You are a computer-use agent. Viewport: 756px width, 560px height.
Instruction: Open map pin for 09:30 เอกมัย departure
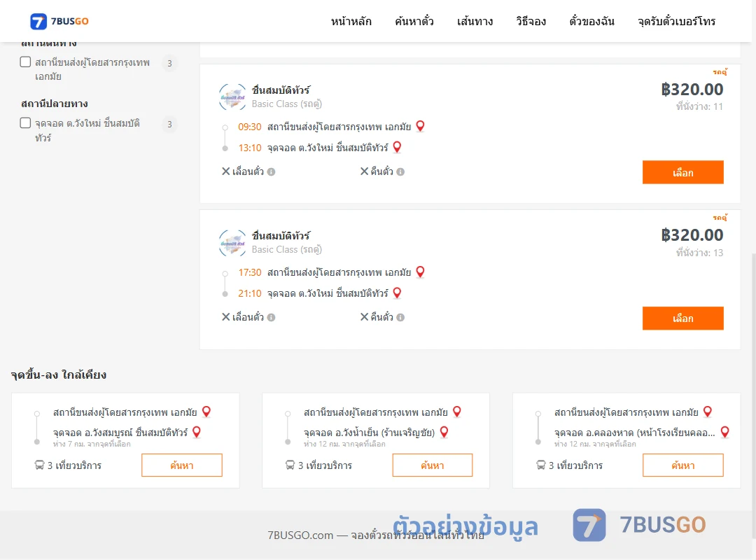pos(421,126)
